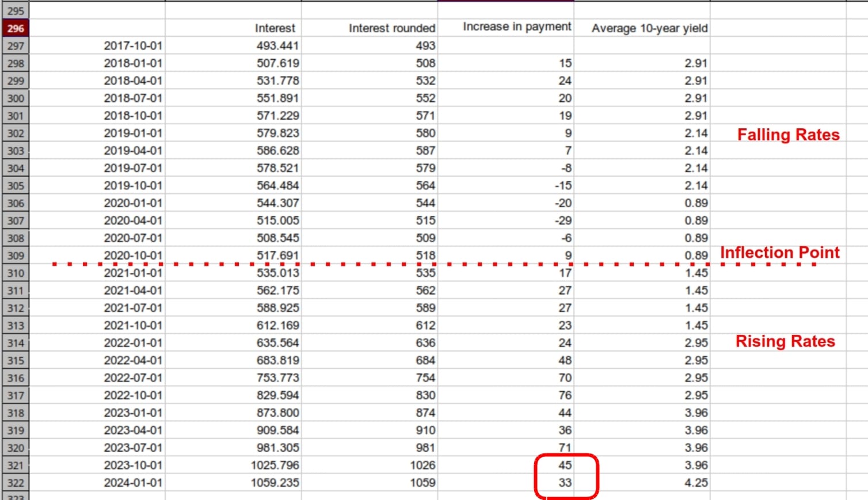Click the 'Falling Rates' label
This screenshot has width=868, height=500.
(x=789, y=135)
